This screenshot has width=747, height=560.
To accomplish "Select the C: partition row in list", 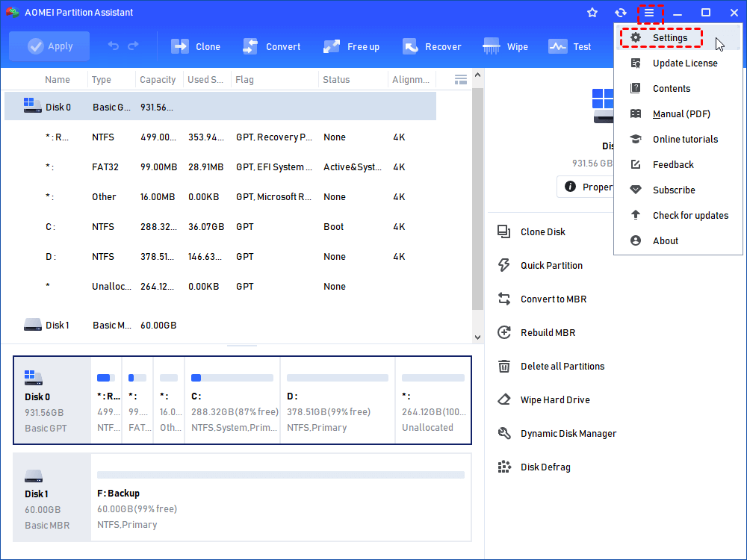I will click(x=220, y=227).
